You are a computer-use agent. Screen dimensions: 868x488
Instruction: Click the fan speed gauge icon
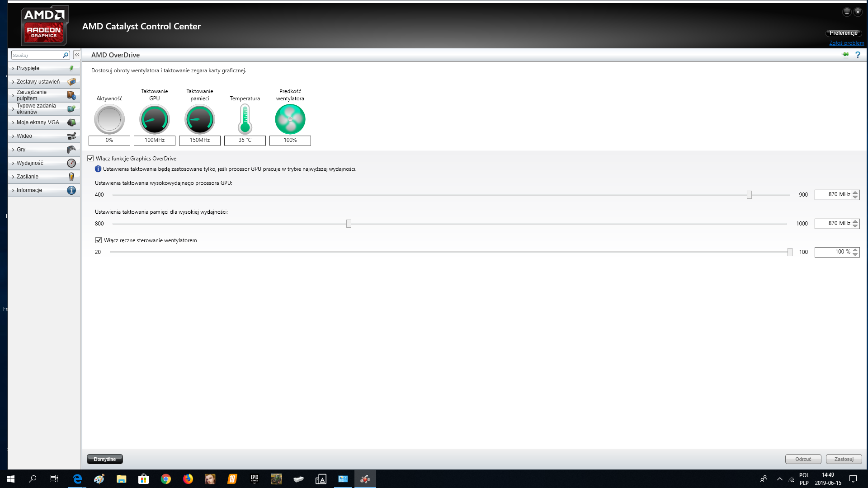click(290, 119)
